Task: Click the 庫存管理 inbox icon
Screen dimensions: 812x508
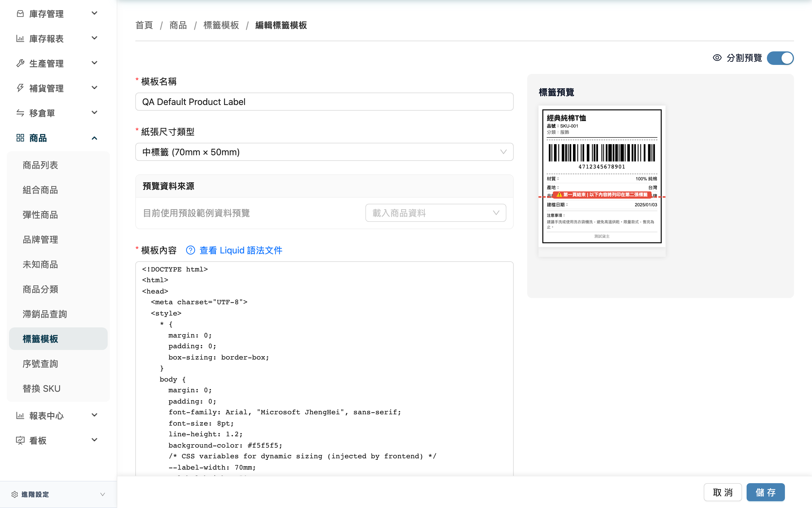Action: click(x=20, y=14)
